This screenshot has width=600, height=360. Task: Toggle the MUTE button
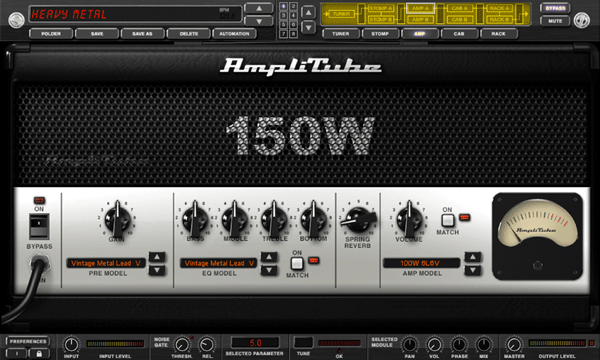pos(555,21)
